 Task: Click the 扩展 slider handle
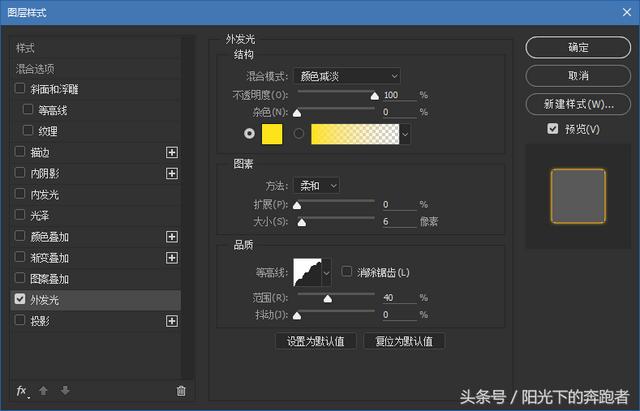coord(297,205)
